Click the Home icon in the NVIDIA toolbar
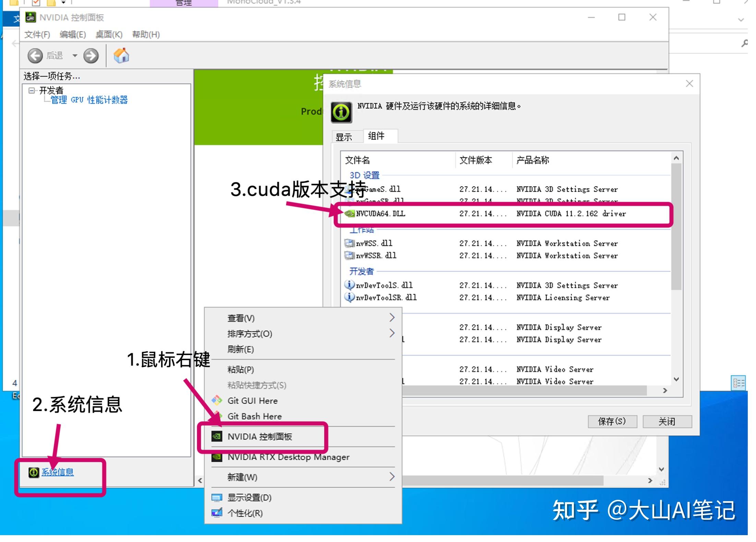 (121, 55)
